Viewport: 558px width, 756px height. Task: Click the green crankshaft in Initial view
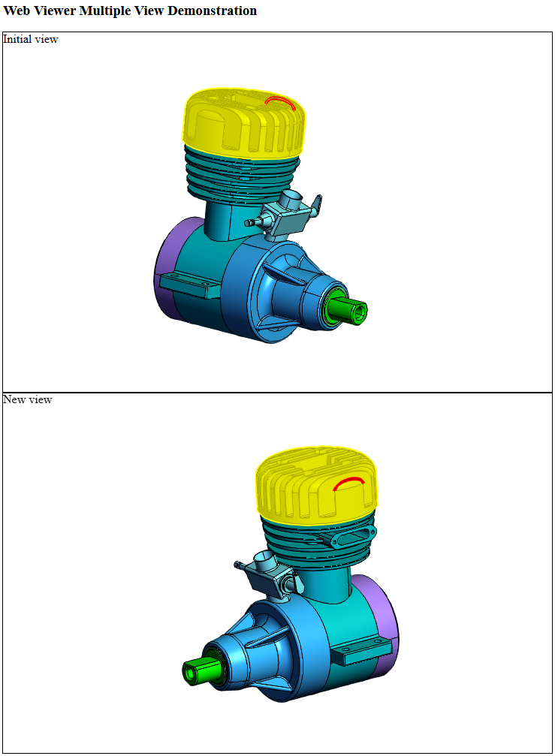tap(348, 311)
